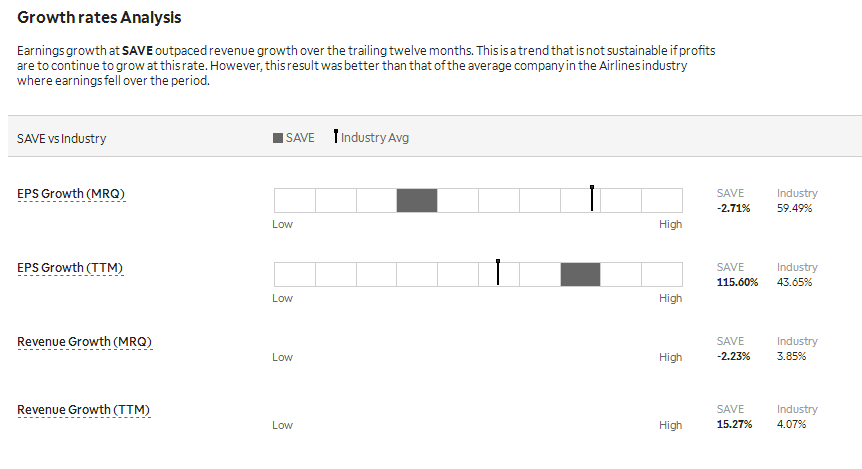The image size is (862, 469).
Task: Click the shaded SAVE block in EPS TTM bar
Action: pyautogui.click(x=581, y=274)
